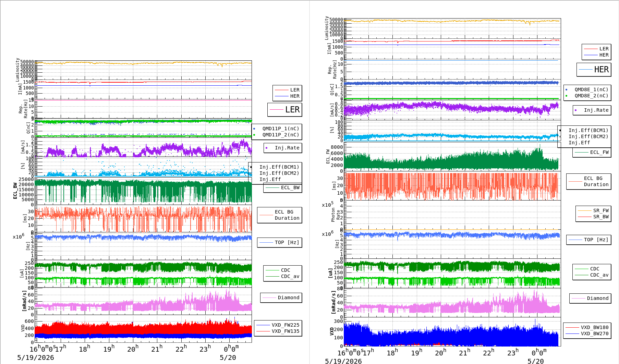619x364 pixels.
Task: Click the 19h tick label on right plot
Action: [x=416, y=352]
